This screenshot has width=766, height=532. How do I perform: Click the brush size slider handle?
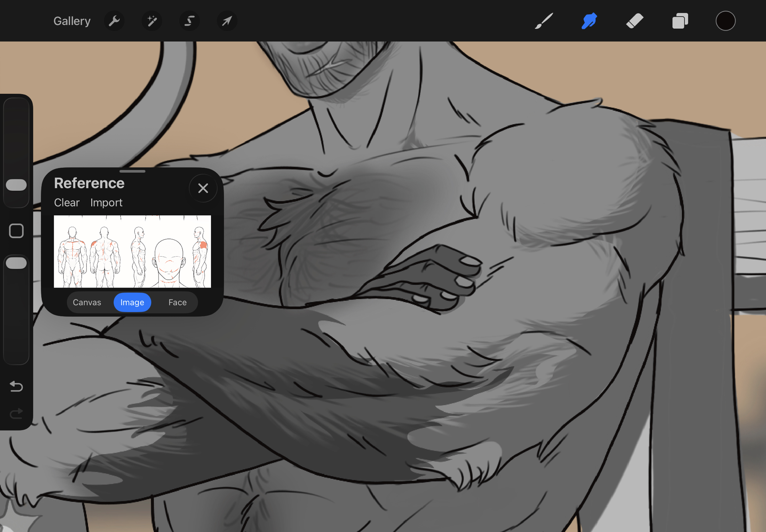tap(16, 185)
